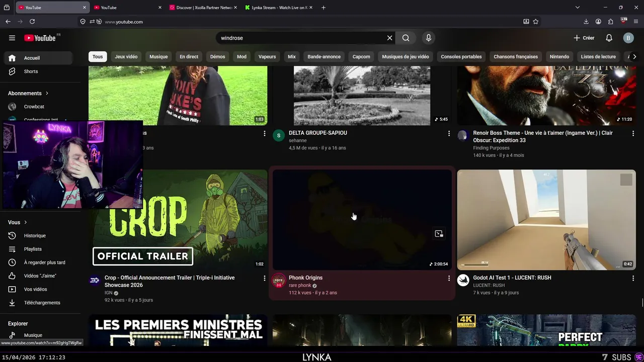Bookmark this page with the star icon
This screenshot has width=644, height=362.
click(536, 22)
